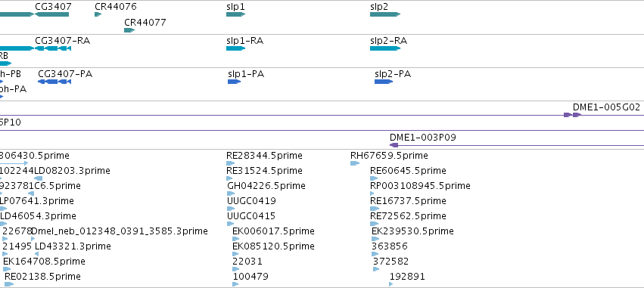Viewport: 644px width, 288px height.
Task: Click the EK239530.5prime feature label
Action: click(412, 231)
